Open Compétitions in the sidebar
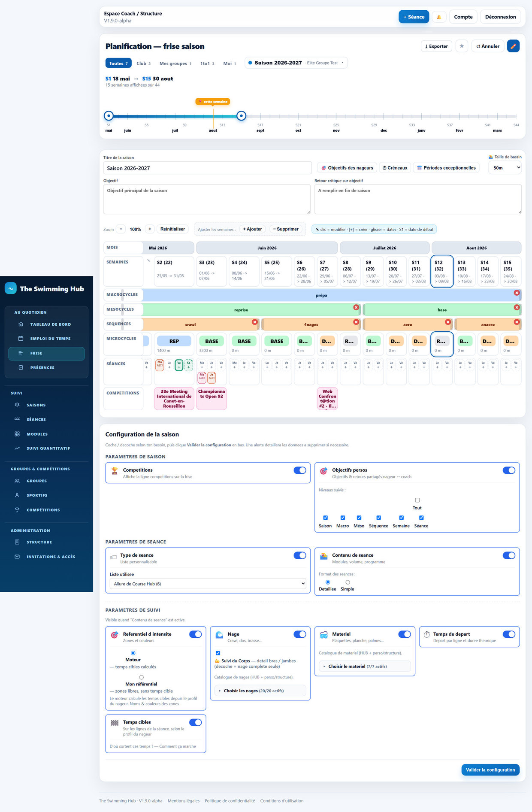 (43, 510)
